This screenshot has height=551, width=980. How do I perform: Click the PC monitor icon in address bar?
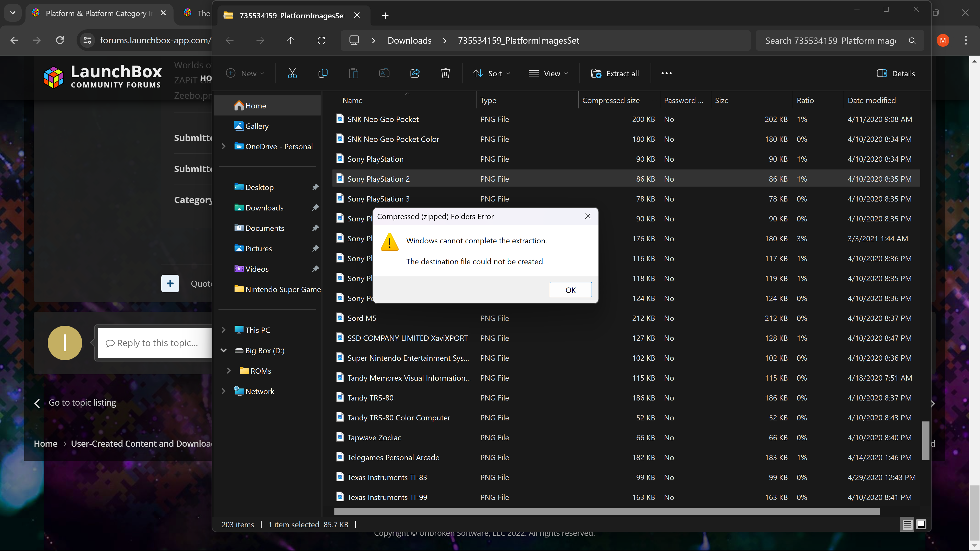(x=354, y=40)
